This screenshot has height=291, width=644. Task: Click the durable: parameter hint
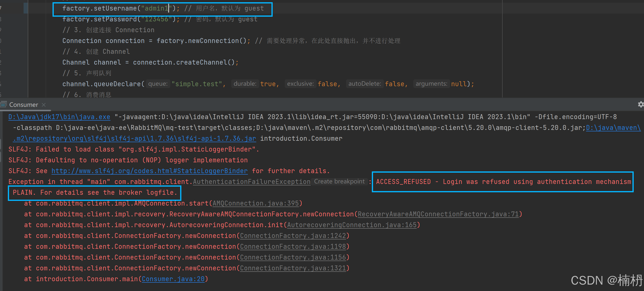(245, 83)
